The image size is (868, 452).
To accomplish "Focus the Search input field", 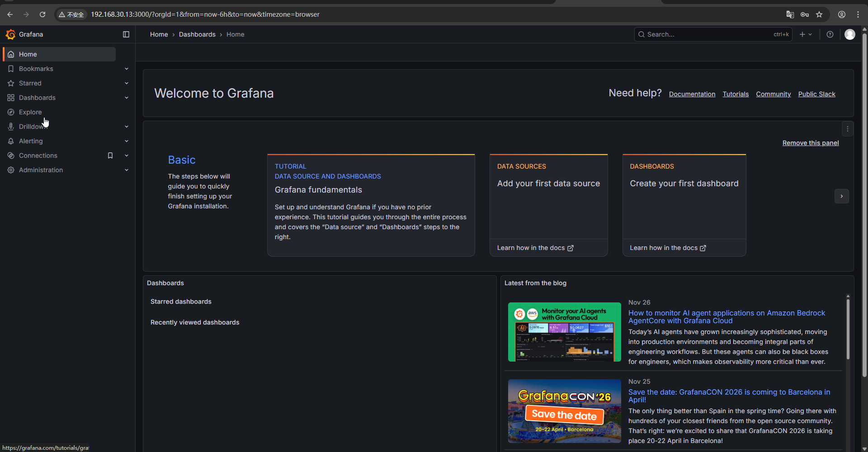I will 713,34.
